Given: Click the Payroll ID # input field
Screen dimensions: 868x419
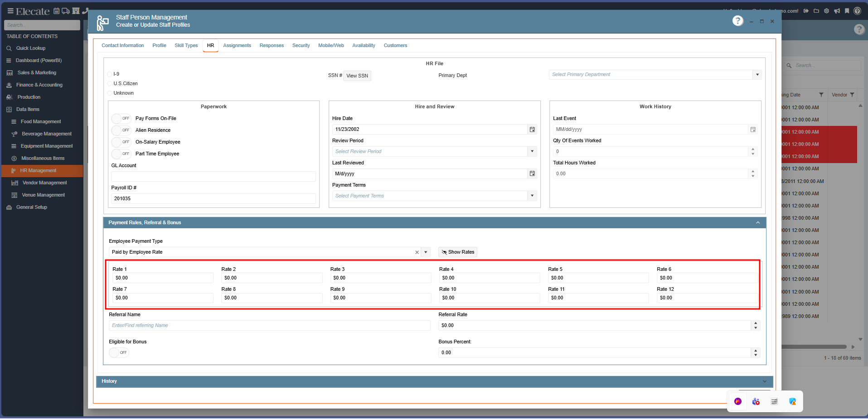Looking at the screenshot, I should point(213,199).
